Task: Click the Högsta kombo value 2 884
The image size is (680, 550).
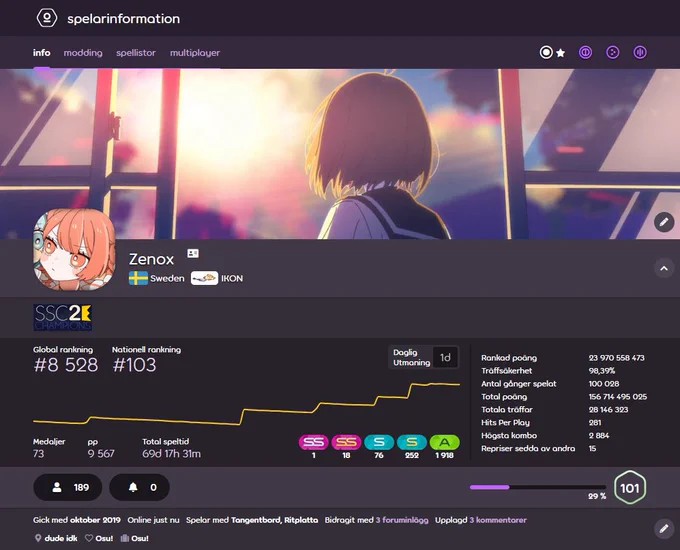Action: click(x=599, y=435)
